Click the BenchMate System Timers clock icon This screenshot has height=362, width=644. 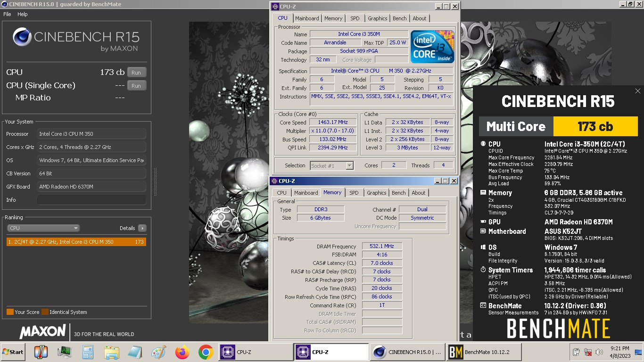[483, 270]
